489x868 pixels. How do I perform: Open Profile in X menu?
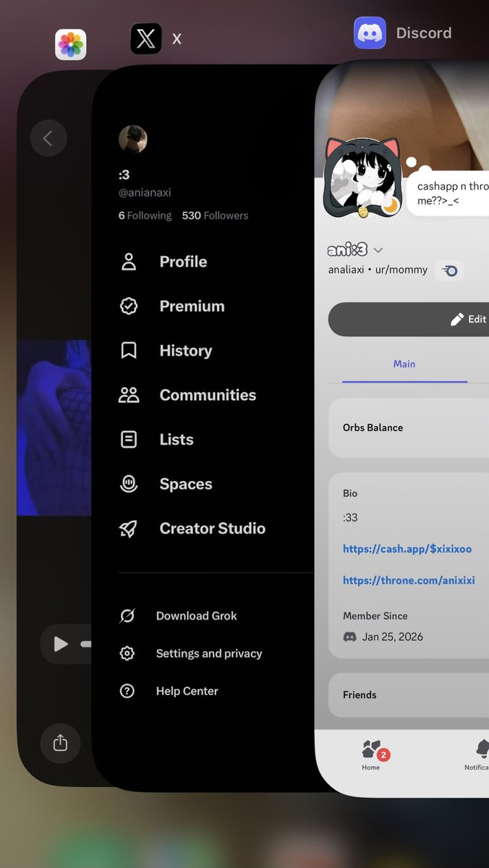183,262
